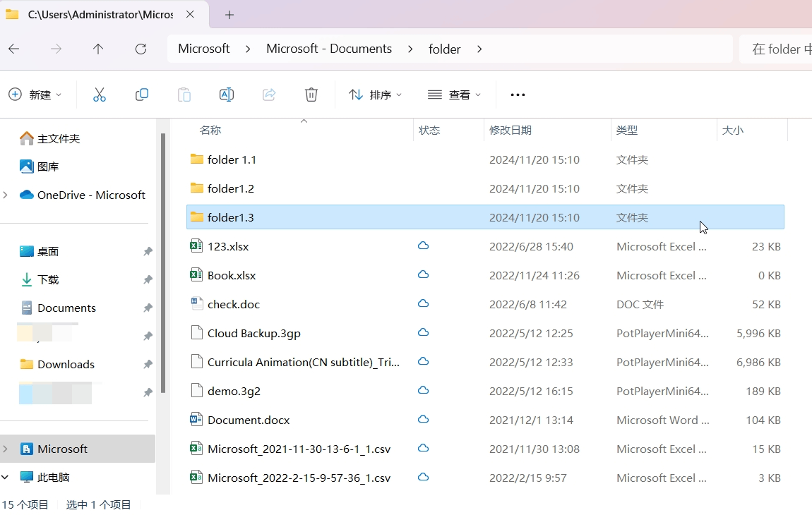This screenshot has width=812, height=515.
Task: Unpin 下载 using its pin icon
Action: (x=148, y=279)
